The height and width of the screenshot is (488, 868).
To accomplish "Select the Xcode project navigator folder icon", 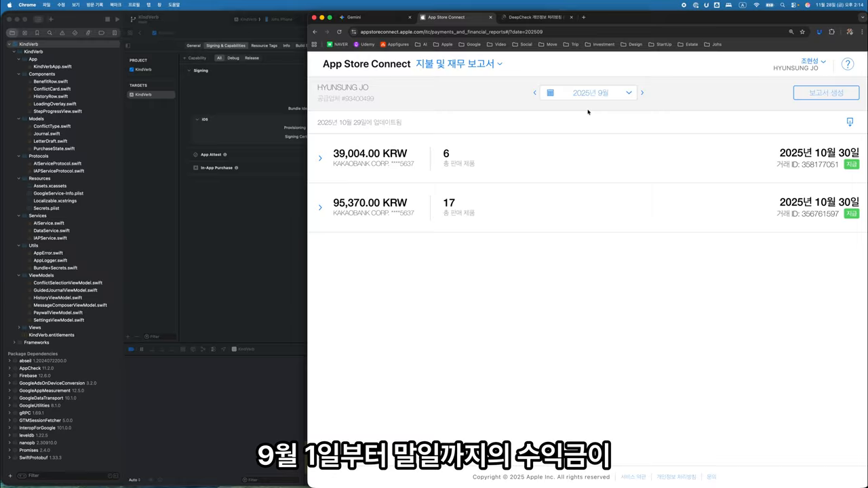I will (12, 33).
